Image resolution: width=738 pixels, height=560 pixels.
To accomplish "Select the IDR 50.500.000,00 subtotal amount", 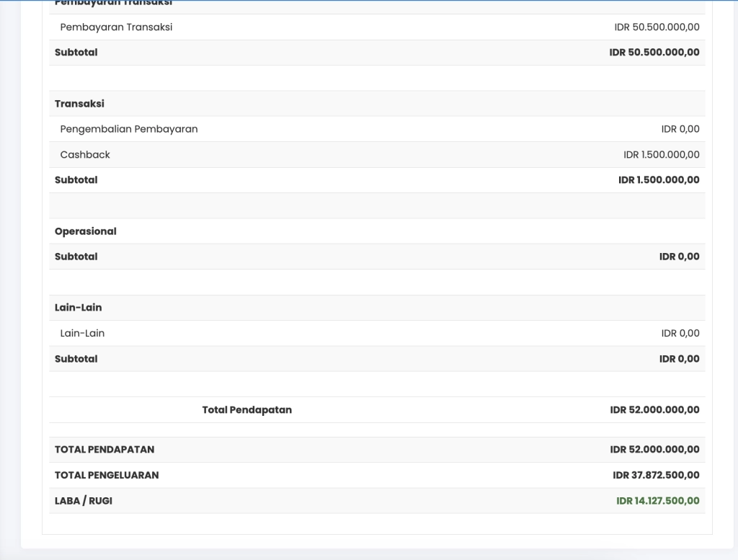I will pos(654,52).
